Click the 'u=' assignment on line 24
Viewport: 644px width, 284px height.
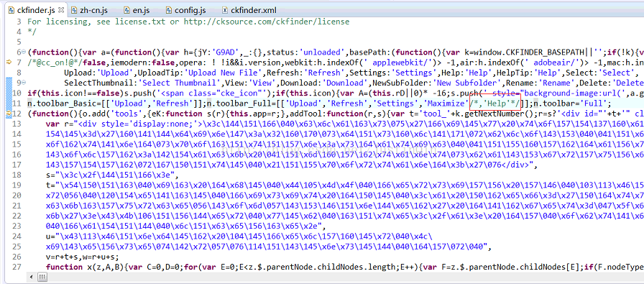click(50, 236)
